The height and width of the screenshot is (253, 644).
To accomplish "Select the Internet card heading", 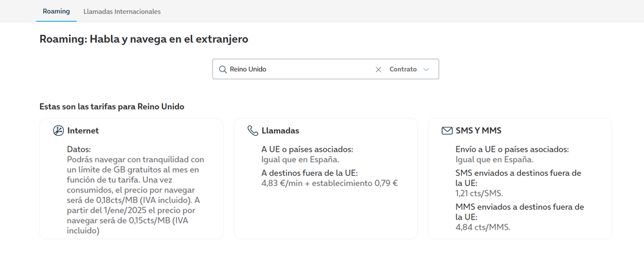I will tap(83, 131).
